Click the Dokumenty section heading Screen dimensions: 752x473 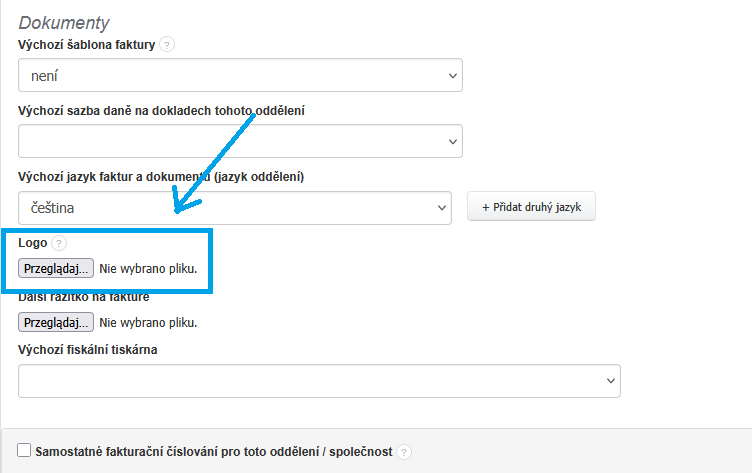[64, 22]
